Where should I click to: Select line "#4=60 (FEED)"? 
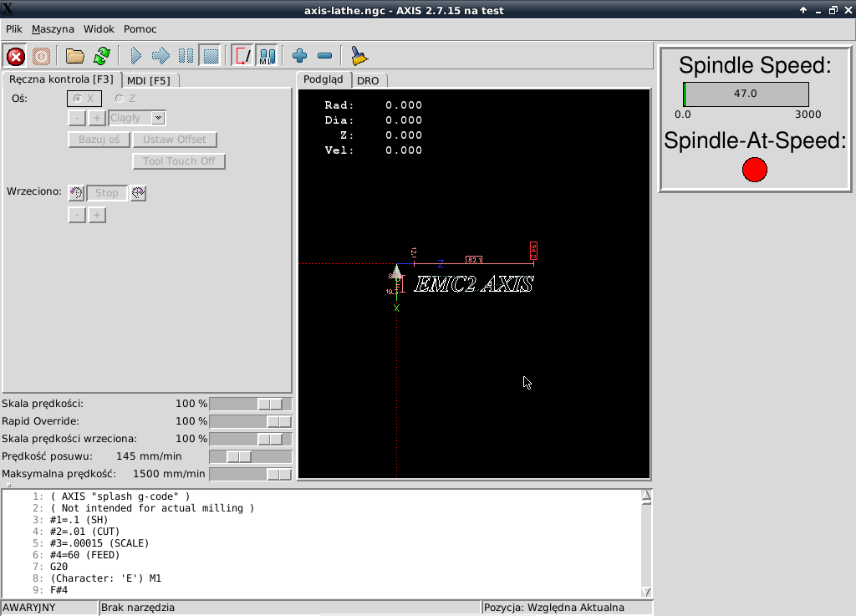[84, 555]
